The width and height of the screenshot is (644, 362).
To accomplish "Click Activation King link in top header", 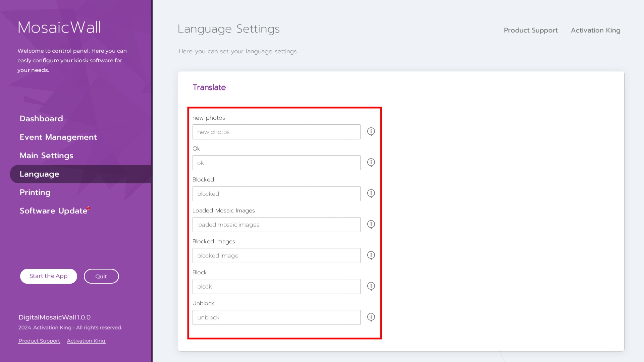I will pos(595,30).
